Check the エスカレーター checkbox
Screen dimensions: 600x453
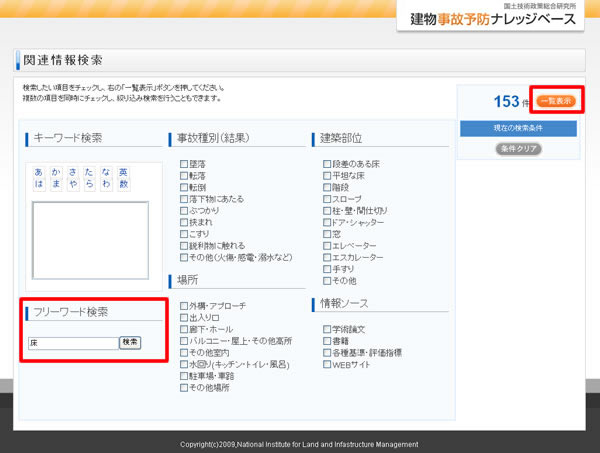pos(327,257)
